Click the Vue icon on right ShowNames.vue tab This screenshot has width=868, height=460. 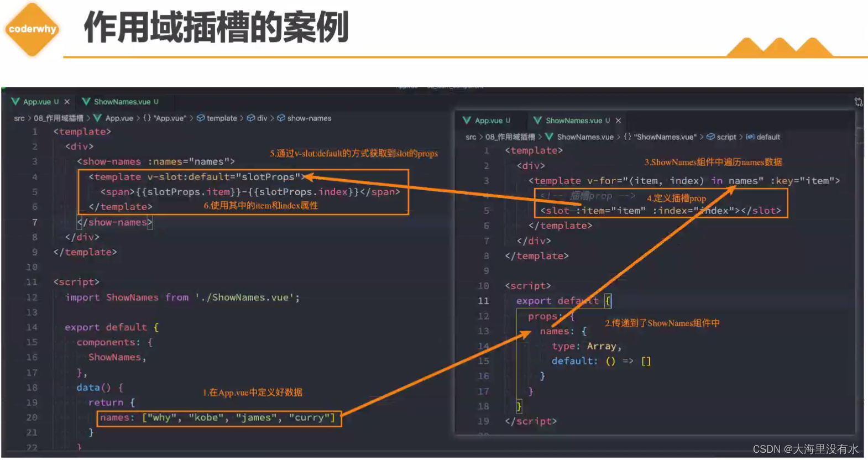pos(538,121)
